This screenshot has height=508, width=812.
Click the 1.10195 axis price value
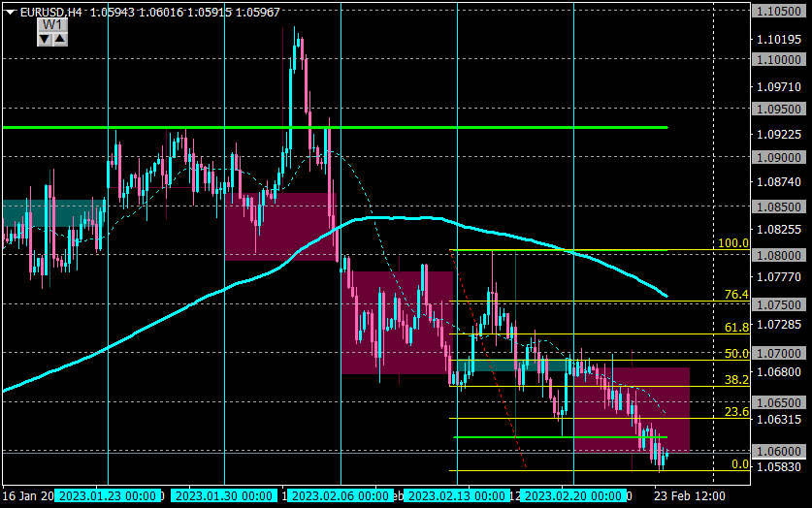click(779, 40)
